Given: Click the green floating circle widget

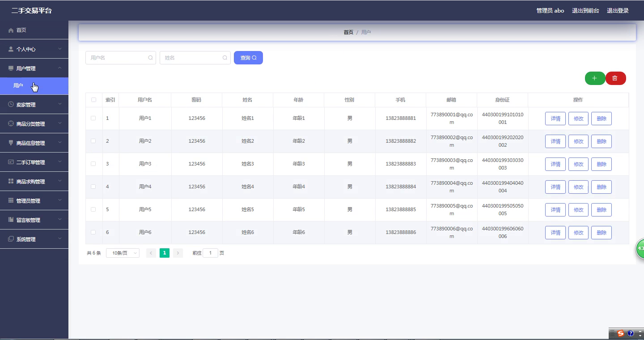Looking at the screenshot, I should click(x=640, y=248).
